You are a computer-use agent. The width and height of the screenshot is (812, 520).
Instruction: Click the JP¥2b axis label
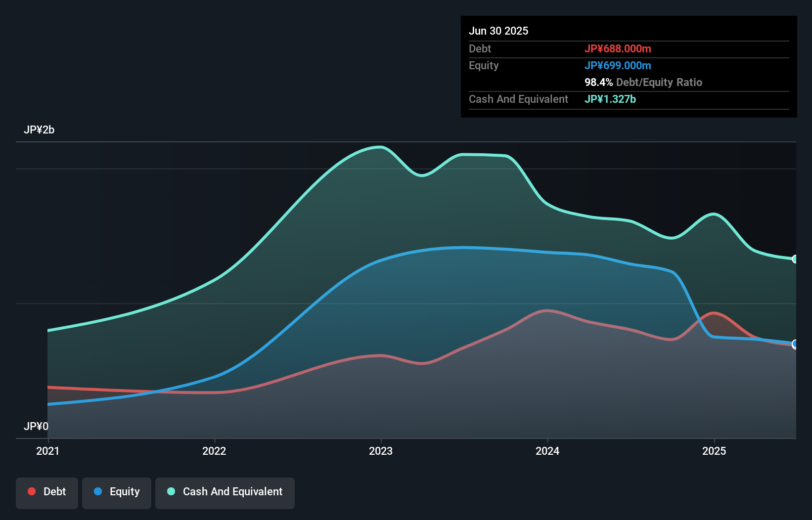40,130
